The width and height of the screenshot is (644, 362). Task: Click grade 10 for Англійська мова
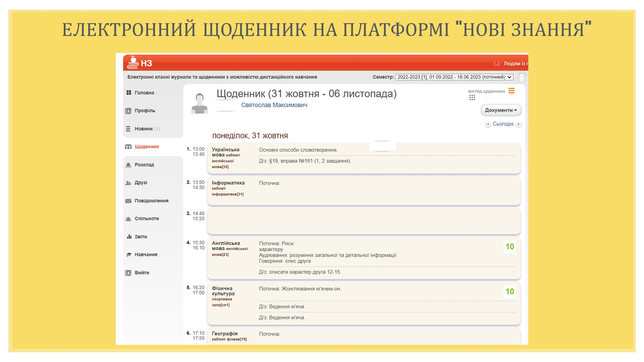(x=509, y=247)
